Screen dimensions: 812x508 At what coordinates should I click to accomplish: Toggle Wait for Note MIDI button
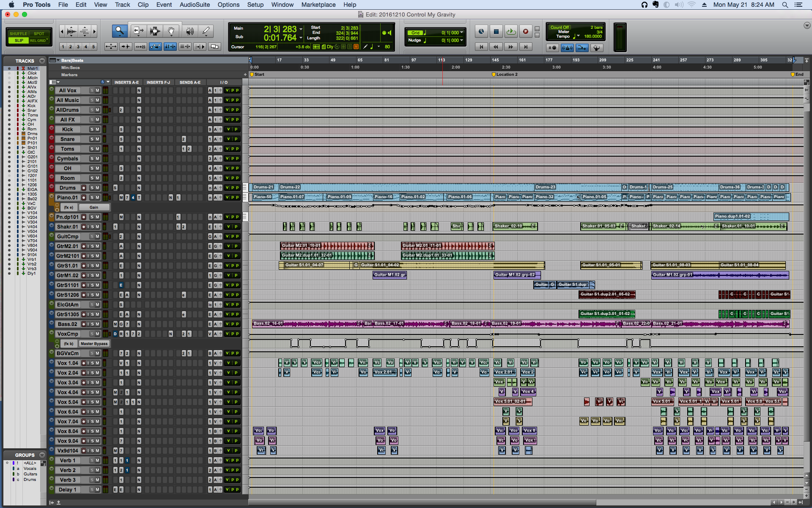(552, 48)
